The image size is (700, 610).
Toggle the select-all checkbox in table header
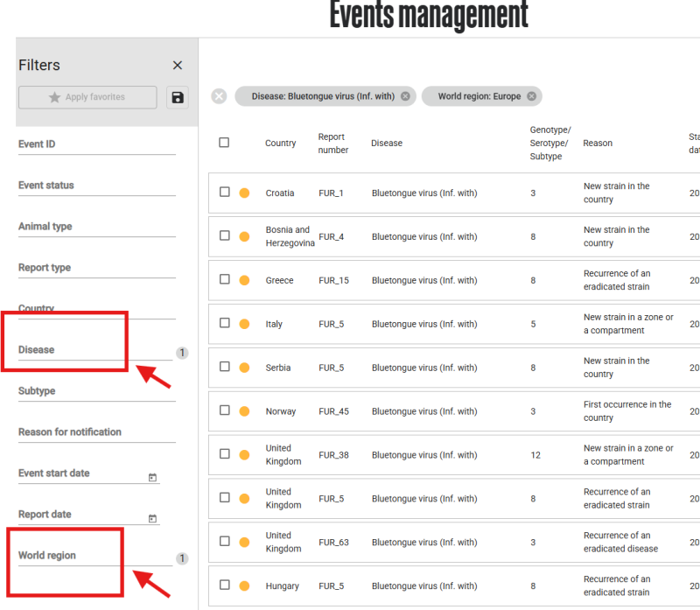224,143
